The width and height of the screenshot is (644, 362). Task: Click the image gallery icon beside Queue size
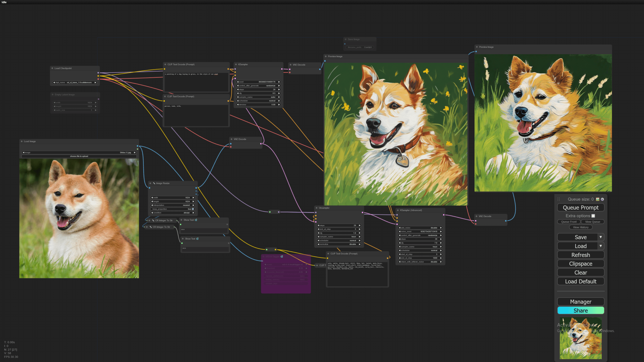(598, 199)
